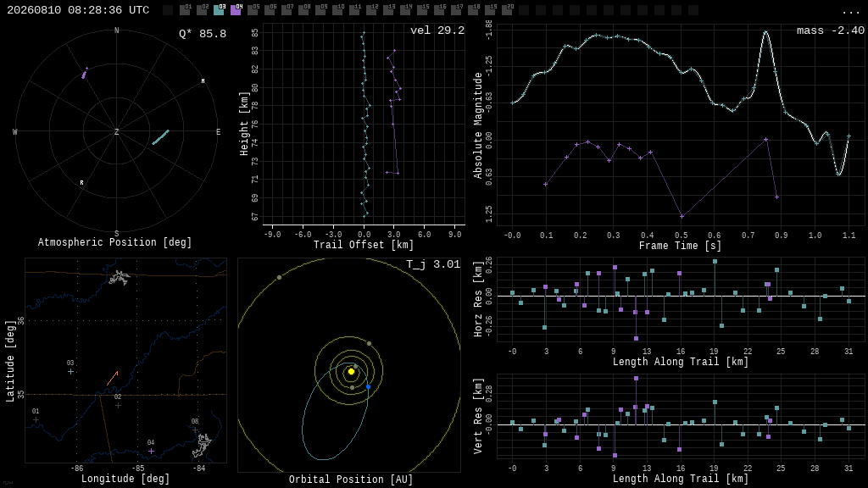Enable the station 01 box in top bar

pyautogui.click(x=185, y=10)
